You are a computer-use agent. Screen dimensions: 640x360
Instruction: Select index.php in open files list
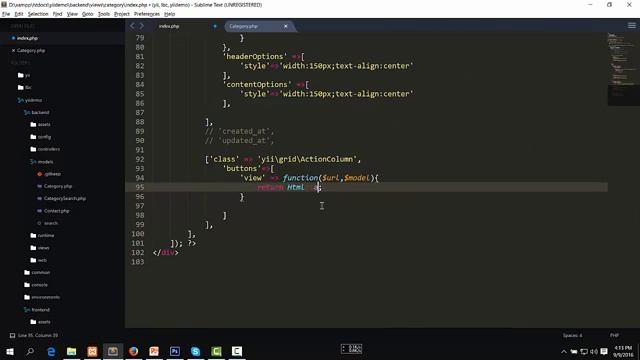click(27, 38)
